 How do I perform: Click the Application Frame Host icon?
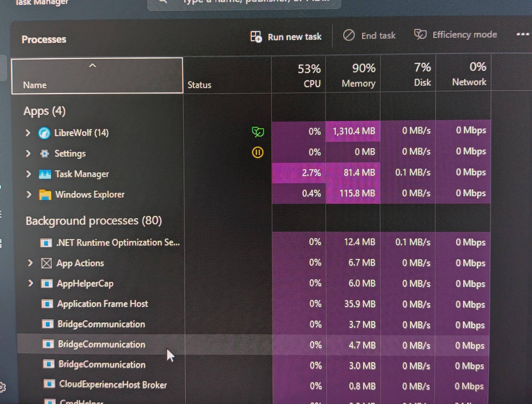click(x=47, y=304)
